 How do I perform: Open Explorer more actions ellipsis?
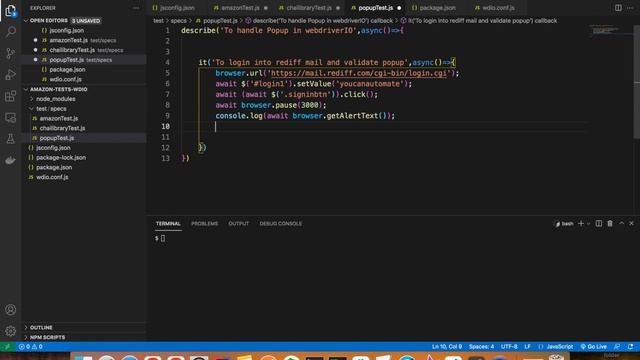tap(136, 8)
